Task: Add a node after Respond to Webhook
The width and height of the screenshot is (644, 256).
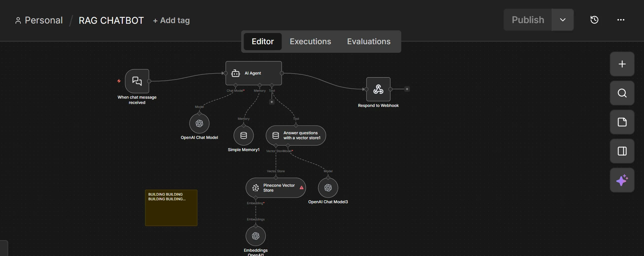Action: coord(407,89)
